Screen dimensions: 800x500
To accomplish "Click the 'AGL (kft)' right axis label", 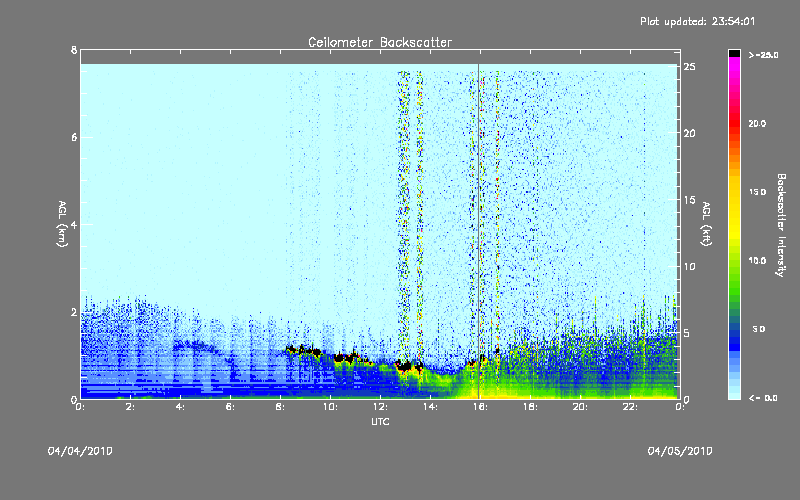I will [x=706, y=224].
